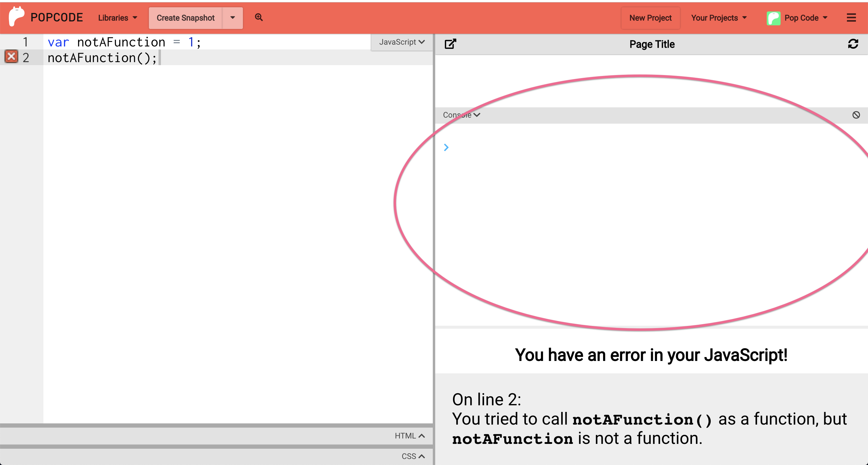Viewport: 868px width, 465px height.
Task: Click the Popcode logo icon
Action: pos(16,17)
